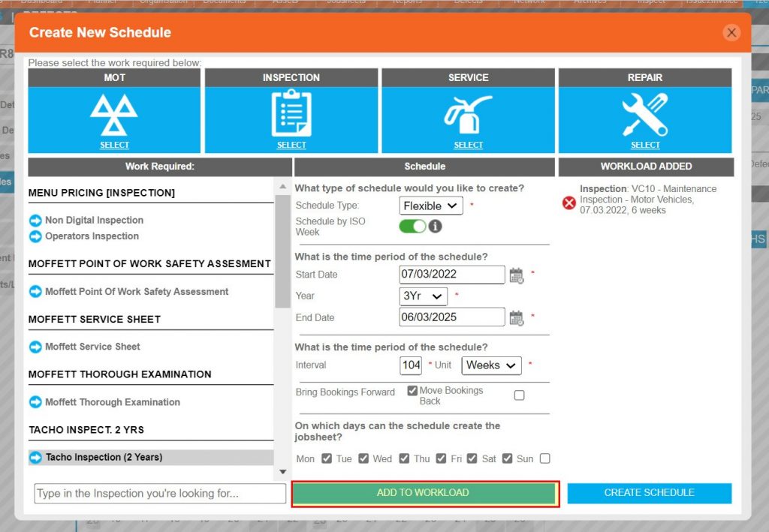Click the Add to Workload button
The width and height of the screenshot is (769, 532).
pyautogui.click(x=425, y=493)
